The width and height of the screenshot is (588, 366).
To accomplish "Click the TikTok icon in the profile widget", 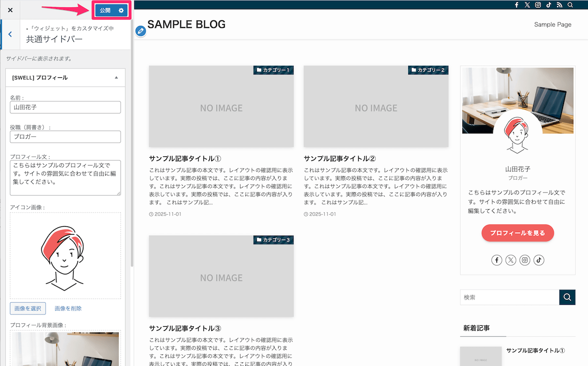I will [x=539, y=260].
